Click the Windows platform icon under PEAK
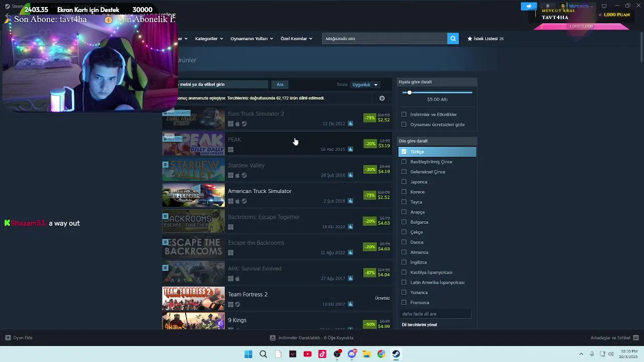This screenshot has width=644, height=362. 230,149
